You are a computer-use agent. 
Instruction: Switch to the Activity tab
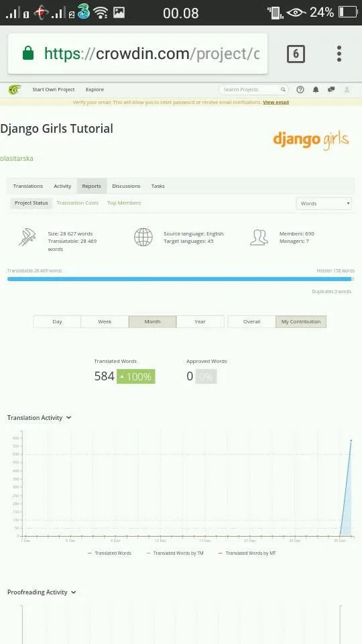(62, 186)
